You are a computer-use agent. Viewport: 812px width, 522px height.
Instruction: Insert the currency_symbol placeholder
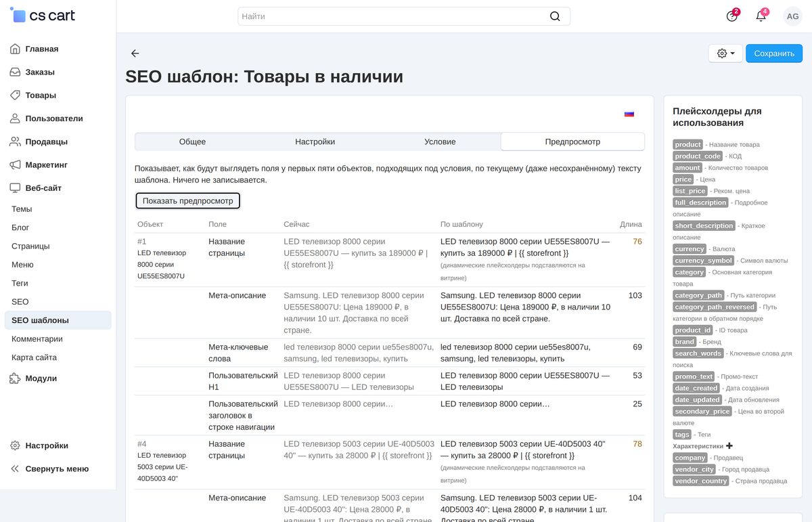[704, 260]
